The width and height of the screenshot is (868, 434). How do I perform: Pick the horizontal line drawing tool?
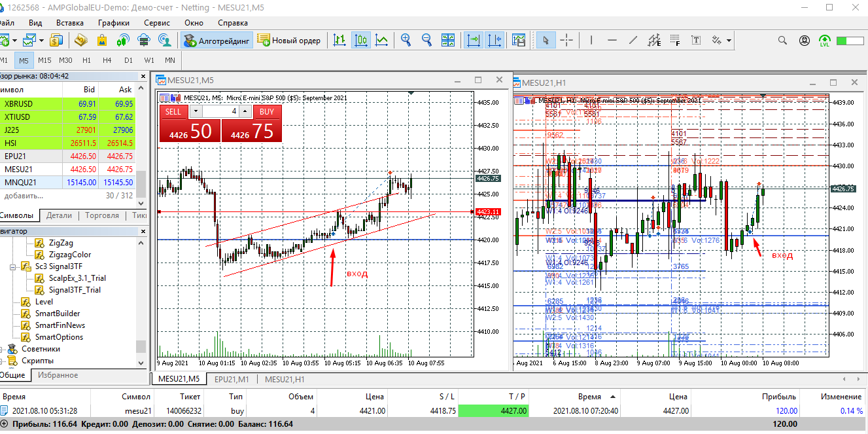(612, 41)
